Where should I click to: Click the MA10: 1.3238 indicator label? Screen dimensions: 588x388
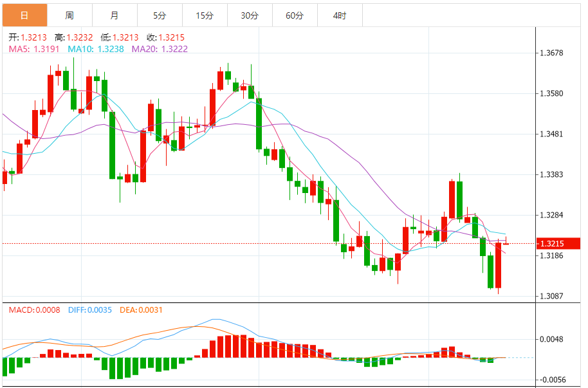96,49
